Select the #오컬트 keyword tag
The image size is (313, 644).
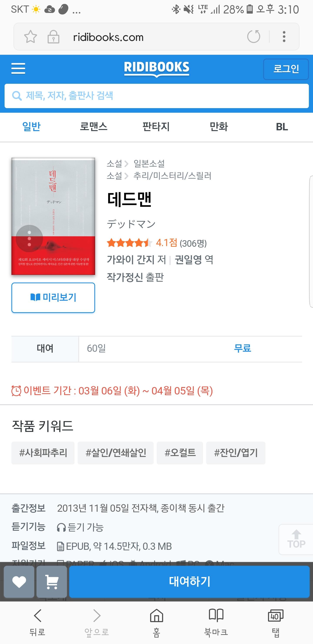click(180, 453)
